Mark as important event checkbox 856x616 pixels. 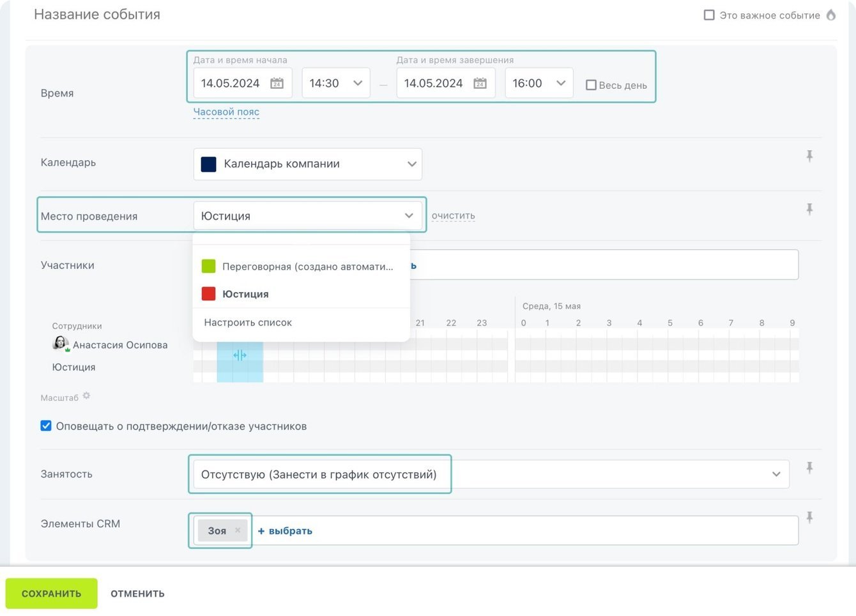(x=709, y=15)
